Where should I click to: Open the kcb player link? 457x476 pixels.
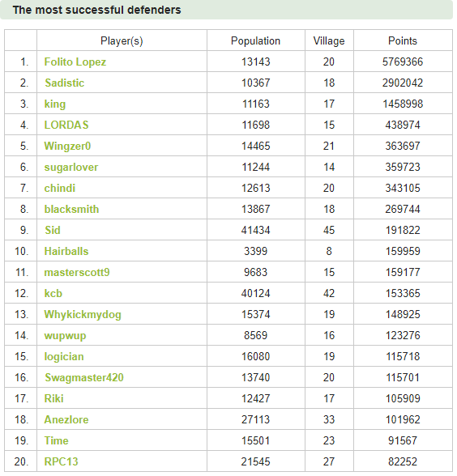(x=53, y=294)
